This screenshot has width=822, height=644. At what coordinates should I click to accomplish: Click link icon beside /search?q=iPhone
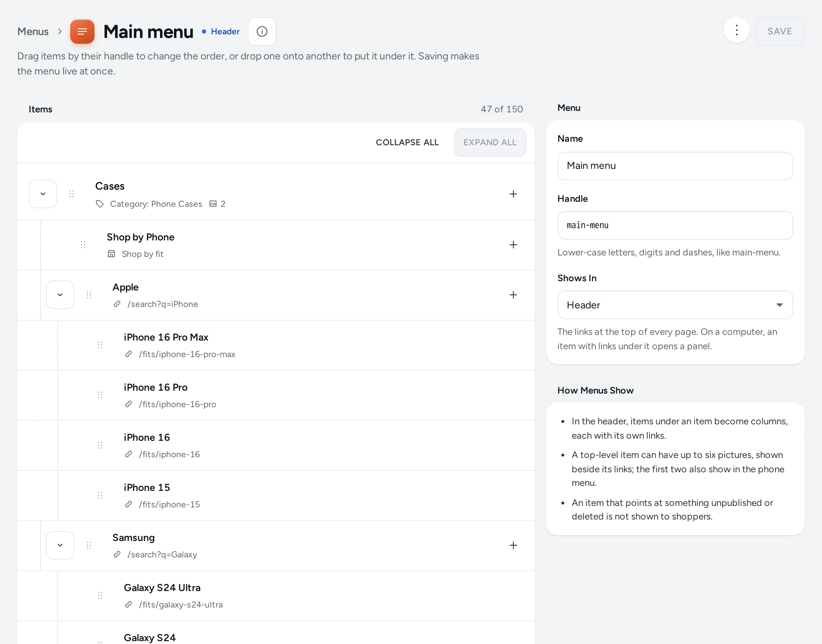point(117,304)
